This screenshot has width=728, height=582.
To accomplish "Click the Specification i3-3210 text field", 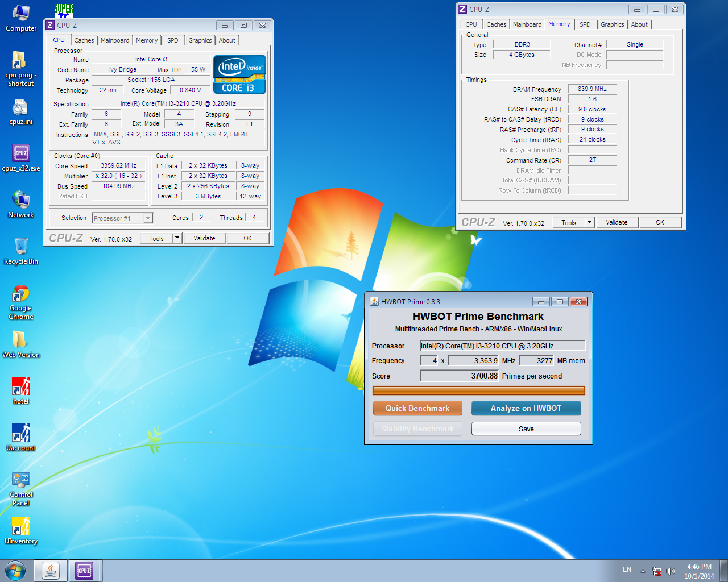I will (x=178, y=103).
